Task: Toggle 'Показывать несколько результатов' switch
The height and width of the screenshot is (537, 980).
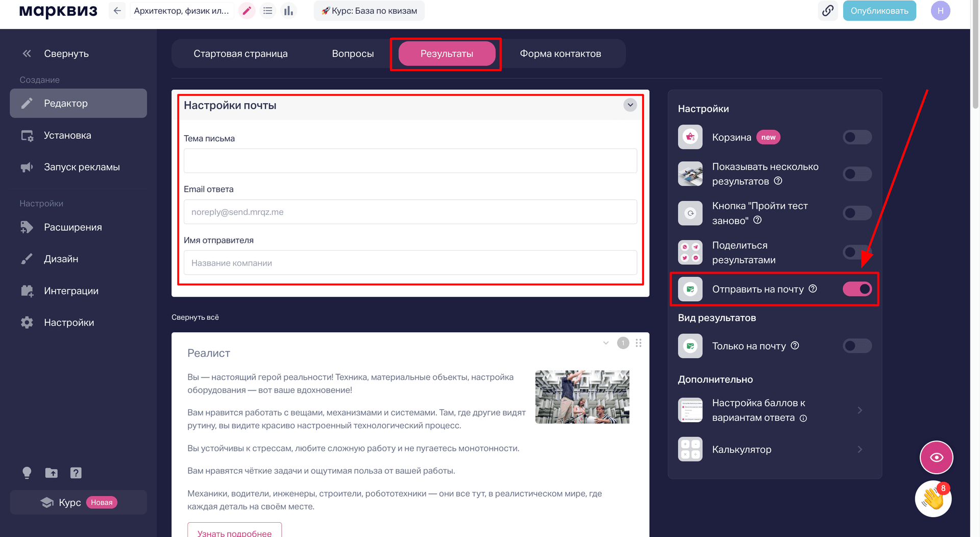Action: point(857,174)
